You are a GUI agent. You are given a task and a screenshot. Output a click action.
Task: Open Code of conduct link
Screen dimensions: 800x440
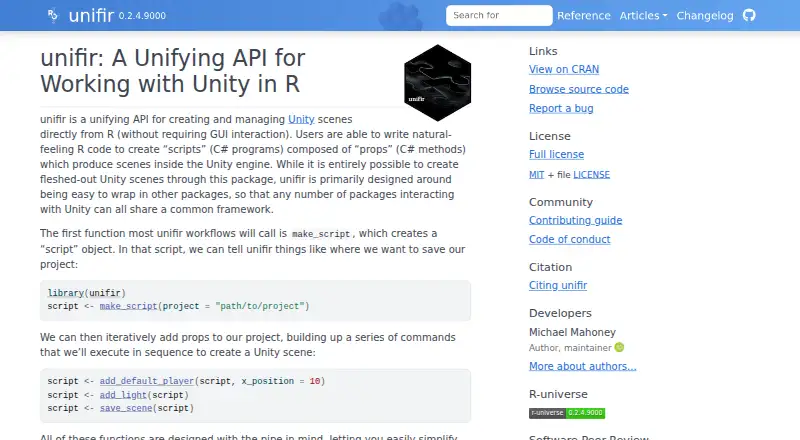569,239
